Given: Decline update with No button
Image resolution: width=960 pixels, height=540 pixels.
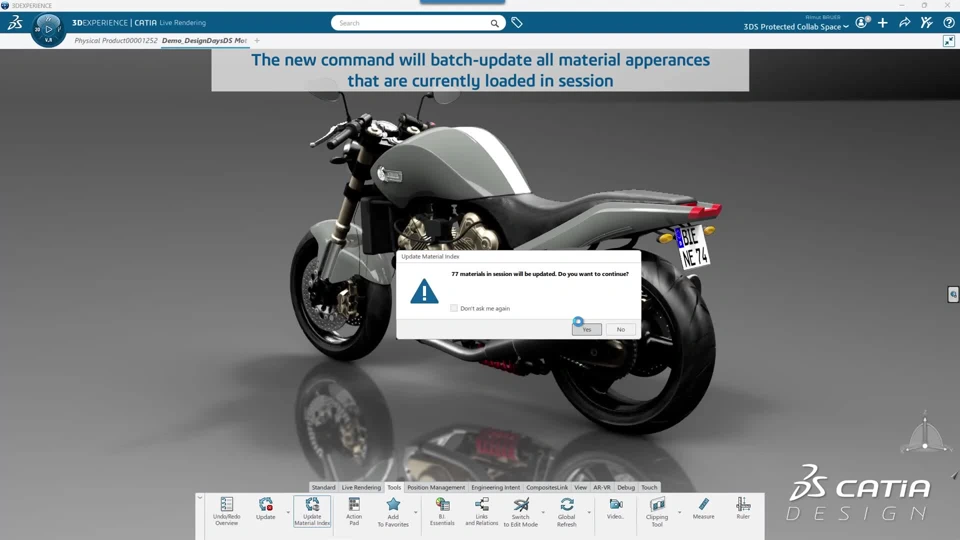Looking at the screenshot, I should 621,329.
